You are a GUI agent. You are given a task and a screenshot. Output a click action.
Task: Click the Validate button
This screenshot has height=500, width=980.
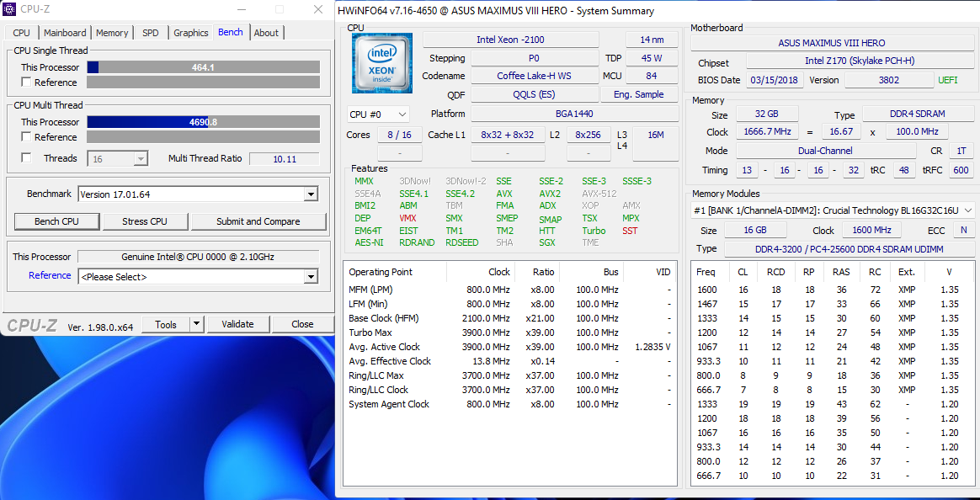[x=238, y=324]
